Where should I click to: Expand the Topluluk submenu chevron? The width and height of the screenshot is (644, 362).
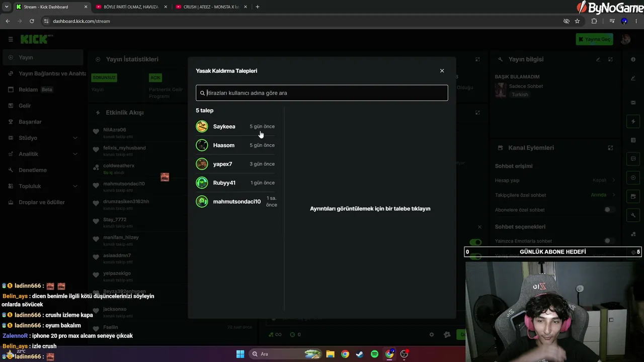(75, 186)
